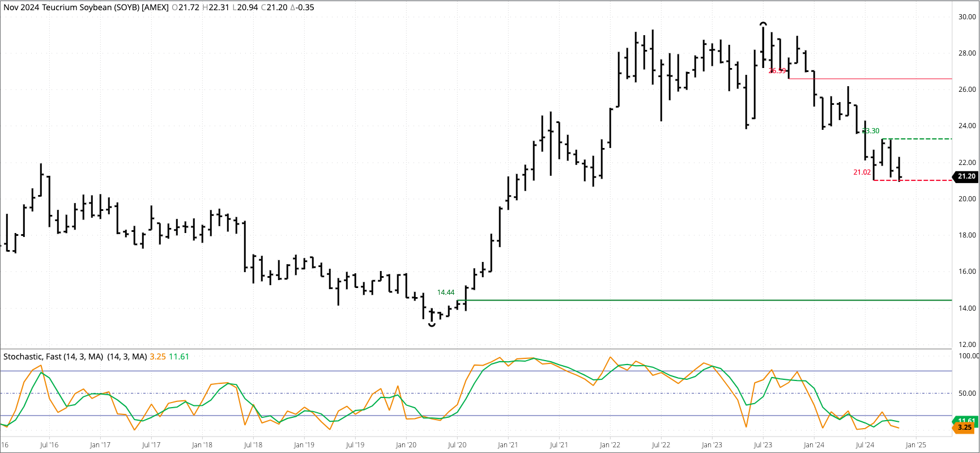Viewport: 980px width, 453px height.
Task: Click the chart title Nov 2024 Teucrium Soybean
Action: tap(85, 7)
